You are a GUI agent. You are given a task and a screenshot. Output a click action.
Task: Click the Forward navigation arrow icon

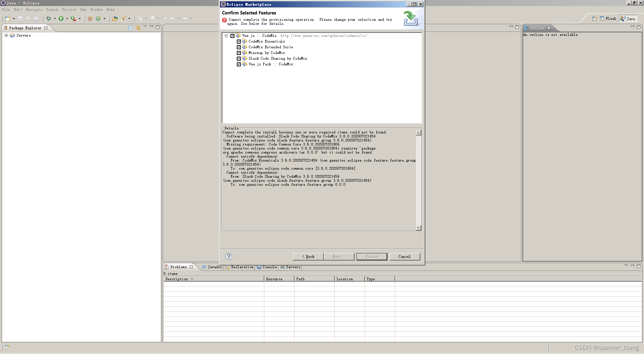pyautogui.click(x=185, y=18)
